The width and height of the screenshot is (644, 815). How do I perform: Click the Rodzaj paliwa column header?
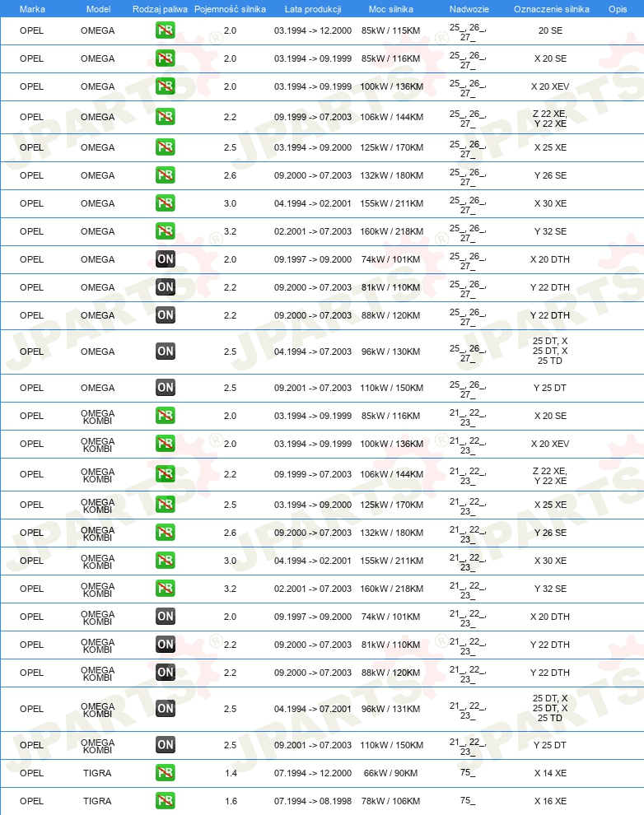(x=160, y=9)
